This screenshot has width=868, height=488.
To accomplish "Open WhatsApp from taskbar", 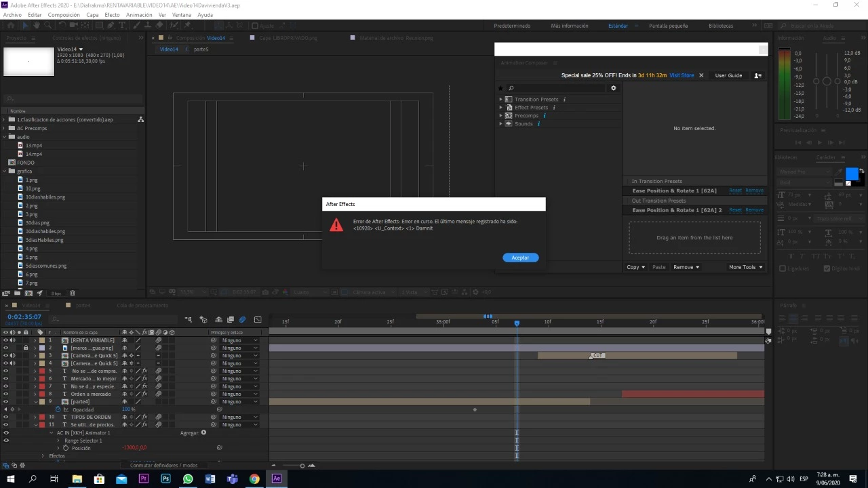I will 188,479.
